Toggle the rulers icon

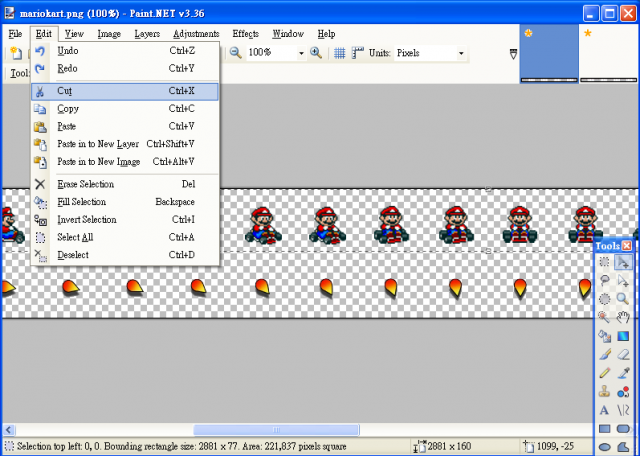(357, 53)
